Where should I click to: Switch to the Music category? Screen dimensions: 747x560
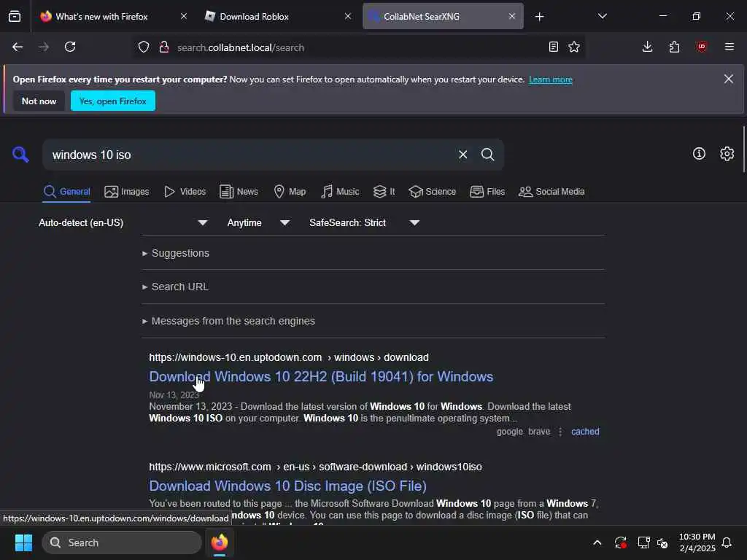(x=340, y=192)
